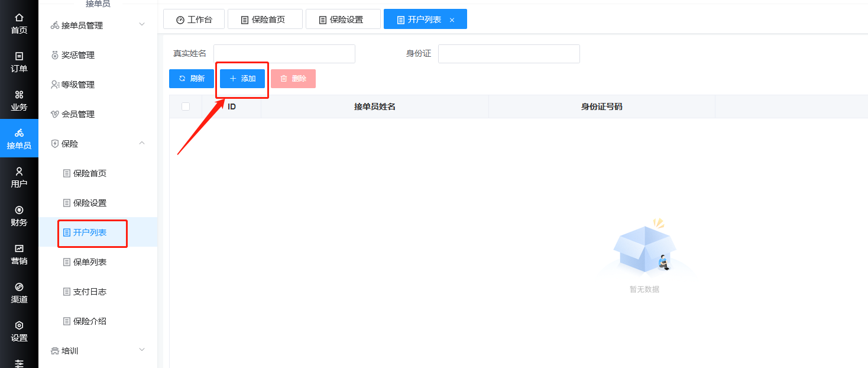Open 保险首页 submenu item
Image resolution: width=868 pixels, height=368 pixels.
pyautogui.click(x=98, y=173)
